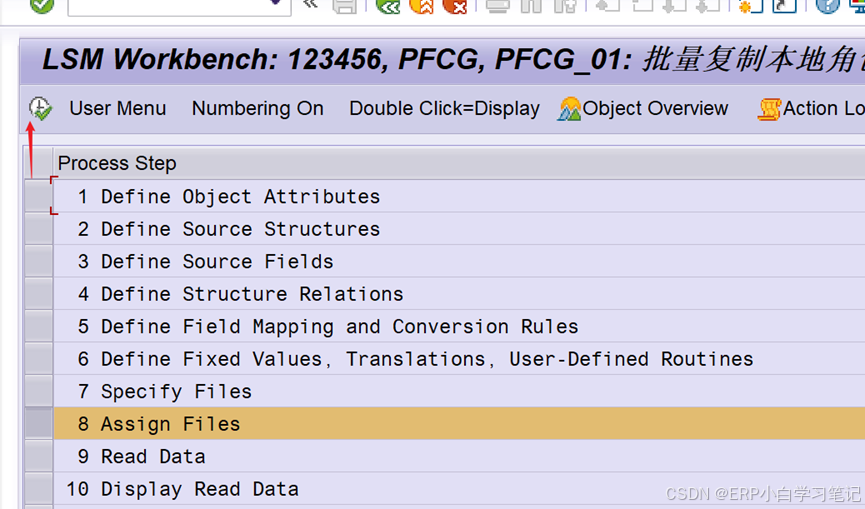Select step 4 Define Structure Relations
Viewport: 865px width, 509px height.
click(459, 294)
